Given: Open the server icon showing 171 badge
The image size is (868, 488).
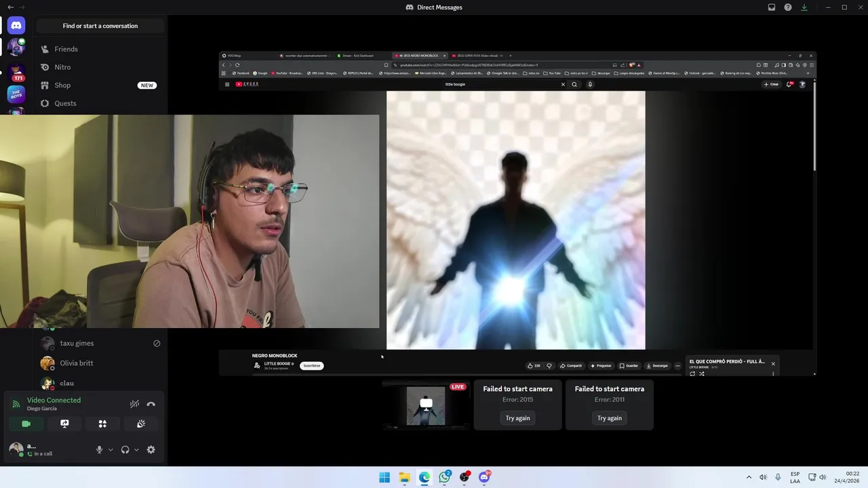Looking at the screenshot, I should 16,72.
